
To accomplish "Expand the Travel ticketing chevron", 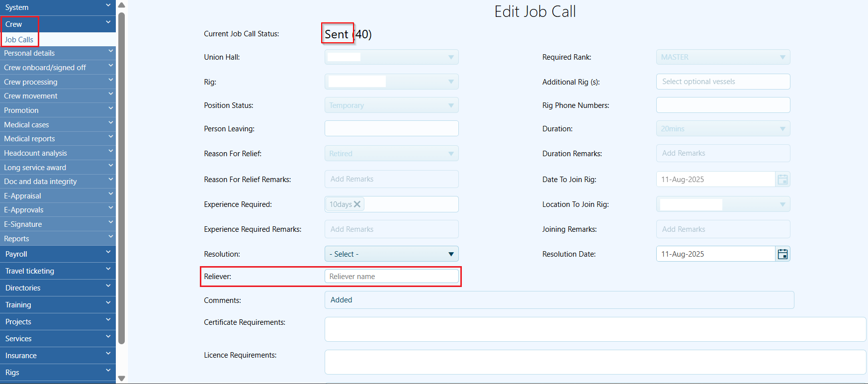I will click(x=108, y=270).
